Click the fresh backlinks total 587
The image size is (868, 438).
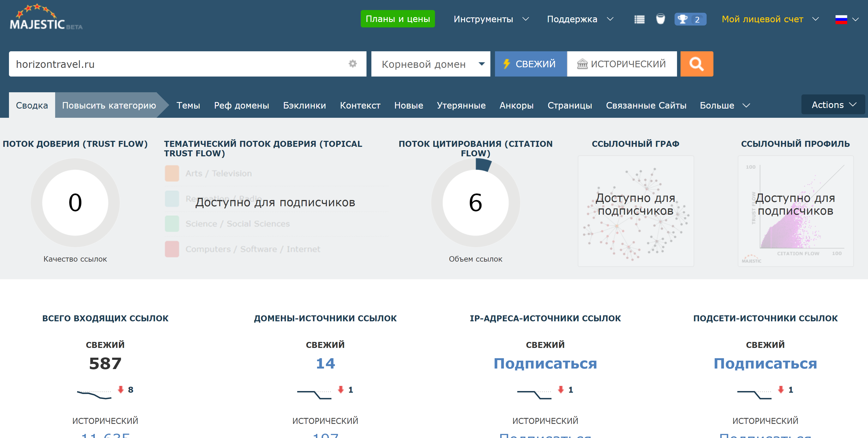[105, 363]
